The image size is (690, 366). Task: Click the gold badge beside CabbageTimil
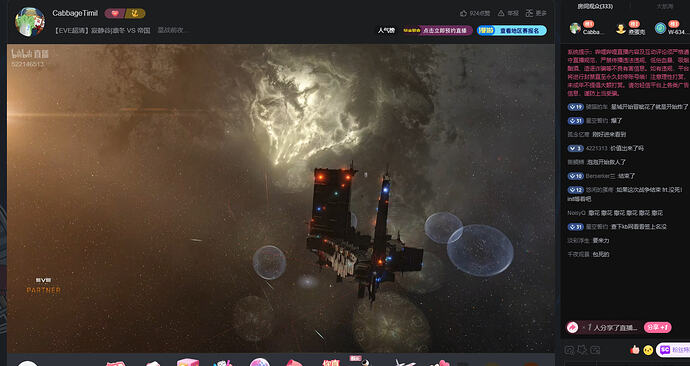135,13
